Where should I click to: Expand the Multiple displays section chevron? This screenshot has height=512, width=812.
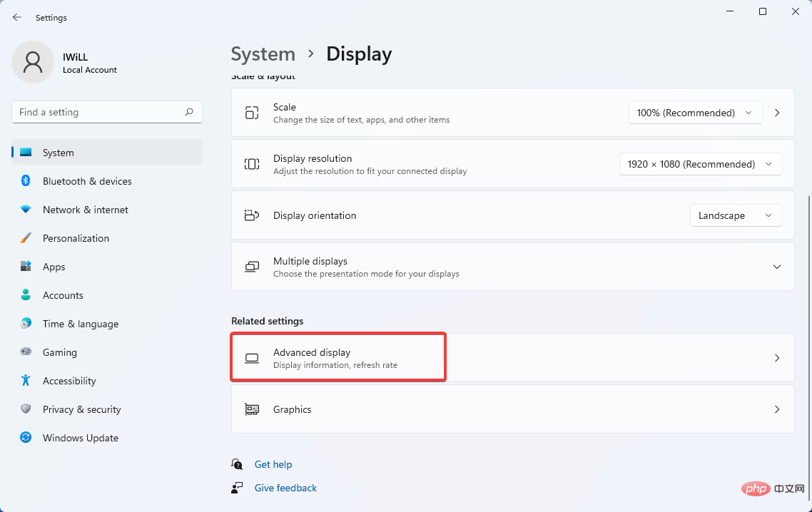point(777,267)
